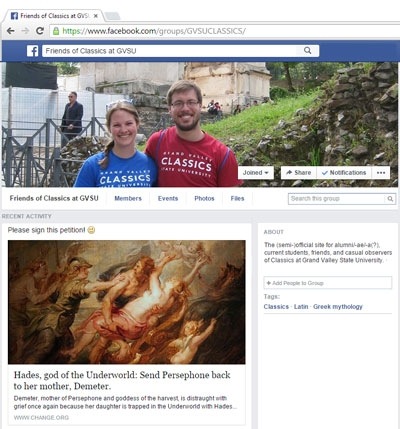Reload the page with the refresh icon

pyautogui.click(x=40, y=31)
